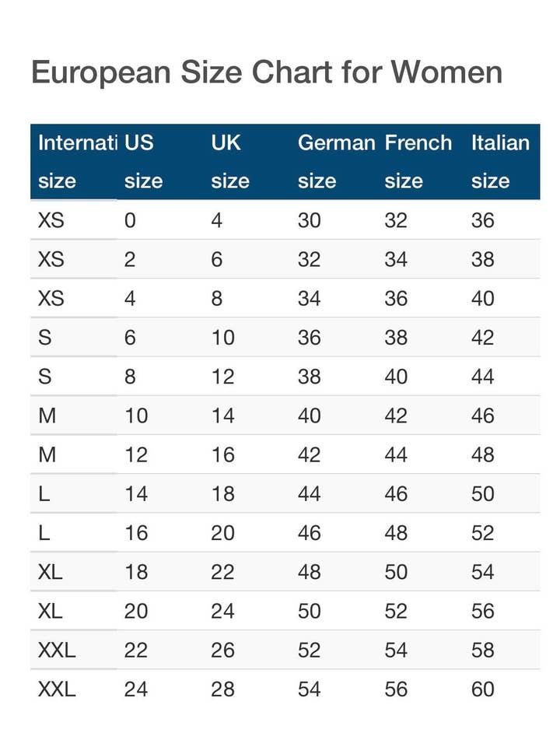Click the Italian size 36 cell
Image resolution: width=560 pixels, height=747 pixels.
pos(482,221)
